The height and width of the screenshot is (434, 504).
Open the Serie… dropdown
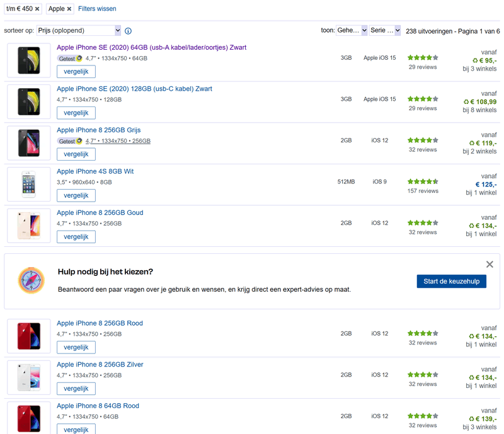click(385, 30)
